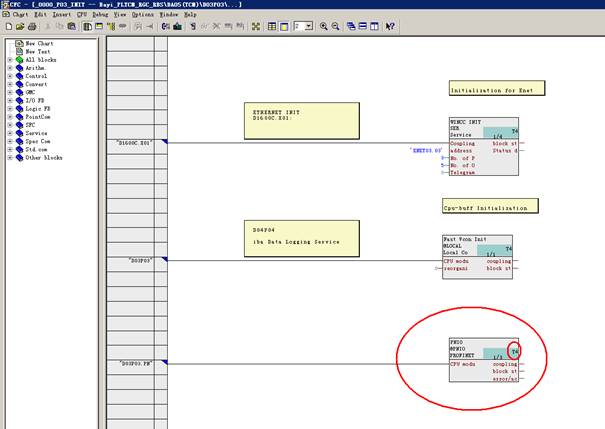Click the T4 label on PNIO block
The image size is (605, 429).
[x=515, y=351]
